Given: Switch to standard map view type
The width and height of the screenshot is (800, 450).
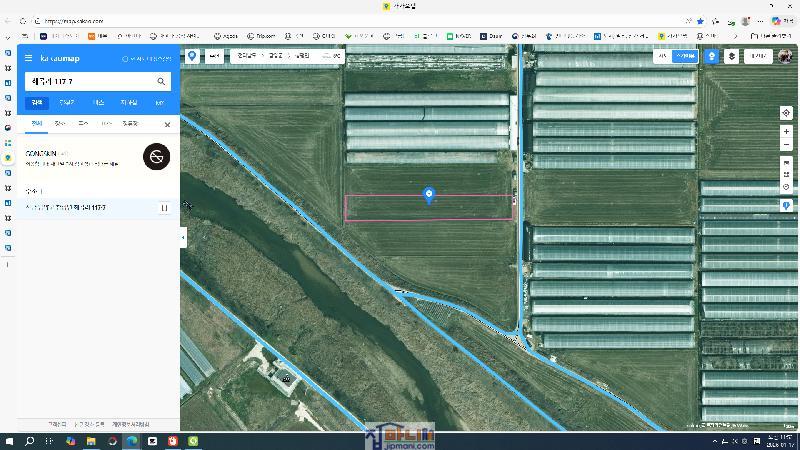Looking at the screenshot, I should [x=662, y=57].
